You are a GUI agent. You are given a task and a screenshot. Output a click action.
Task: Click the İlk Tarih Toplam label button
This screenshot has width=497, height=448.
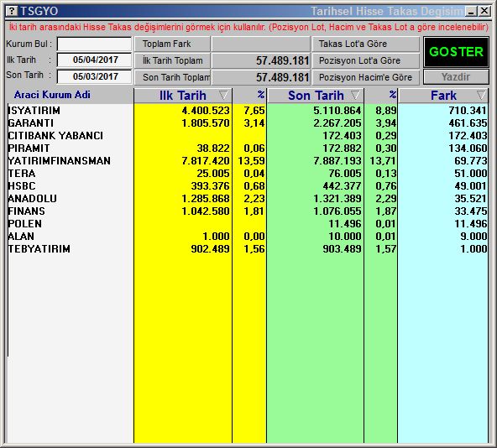172,60
